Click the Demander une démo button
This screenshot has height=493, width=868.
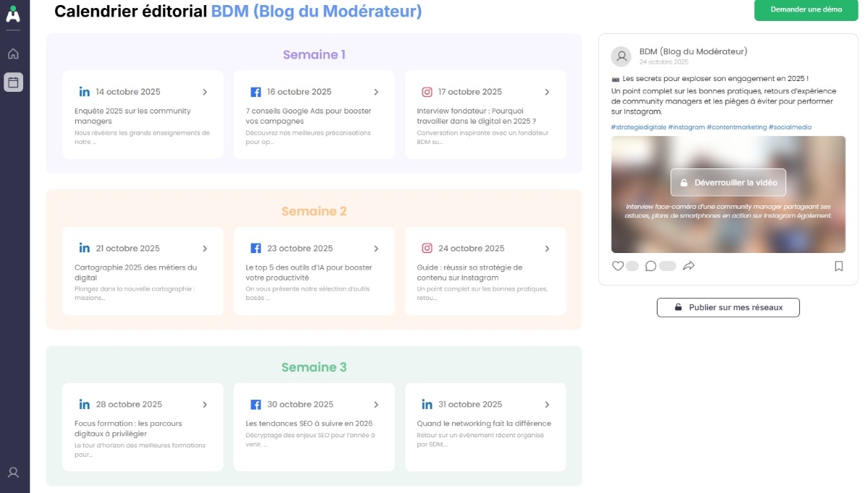coord(806,10)
